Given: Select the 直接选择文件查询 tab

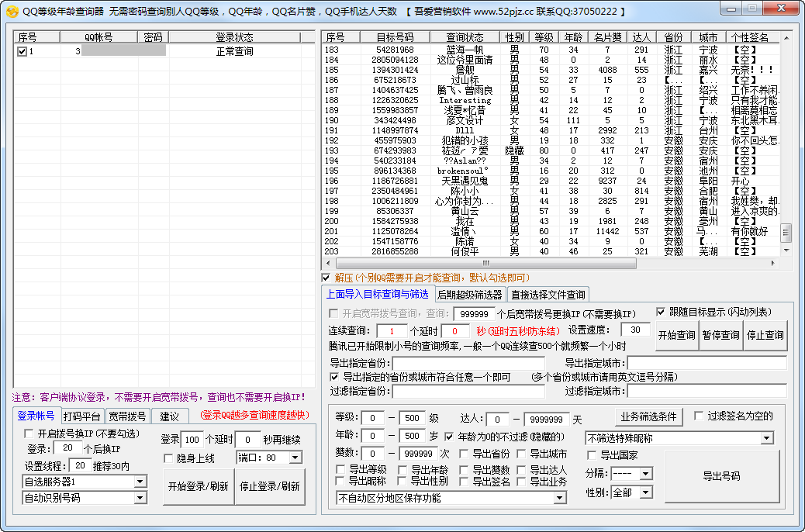Looking at the screenshot, I should point(548,295).
